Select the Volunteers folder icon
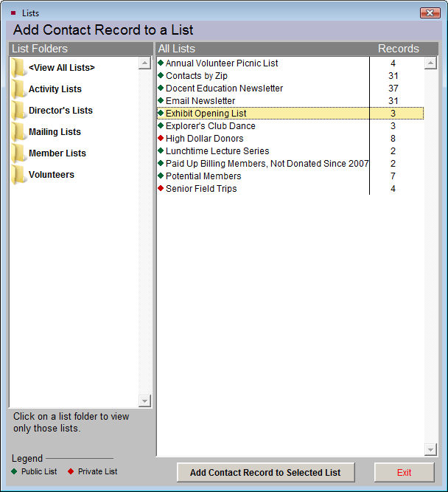 click(x=19, y=175)
